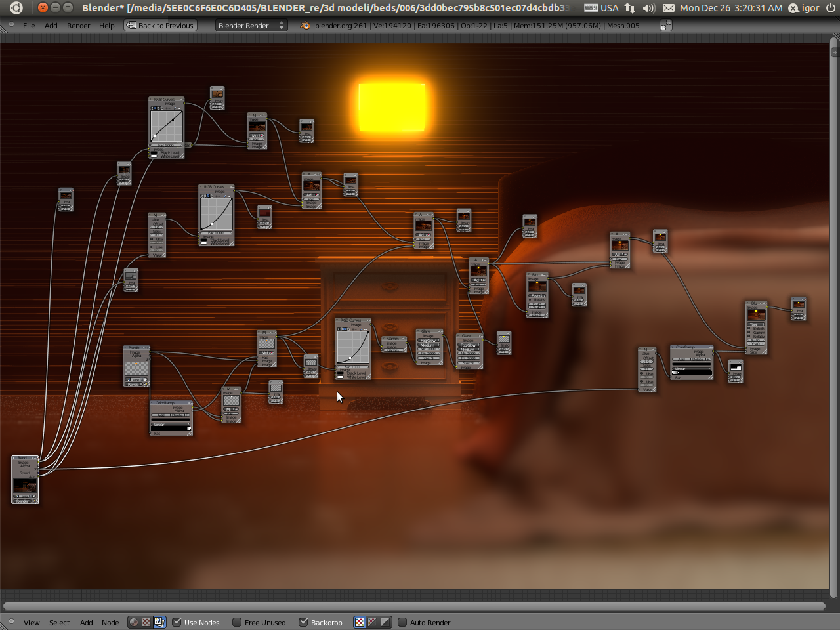
Task: Show backdrop alpha channel icon
Action: (x=385, y=622)
